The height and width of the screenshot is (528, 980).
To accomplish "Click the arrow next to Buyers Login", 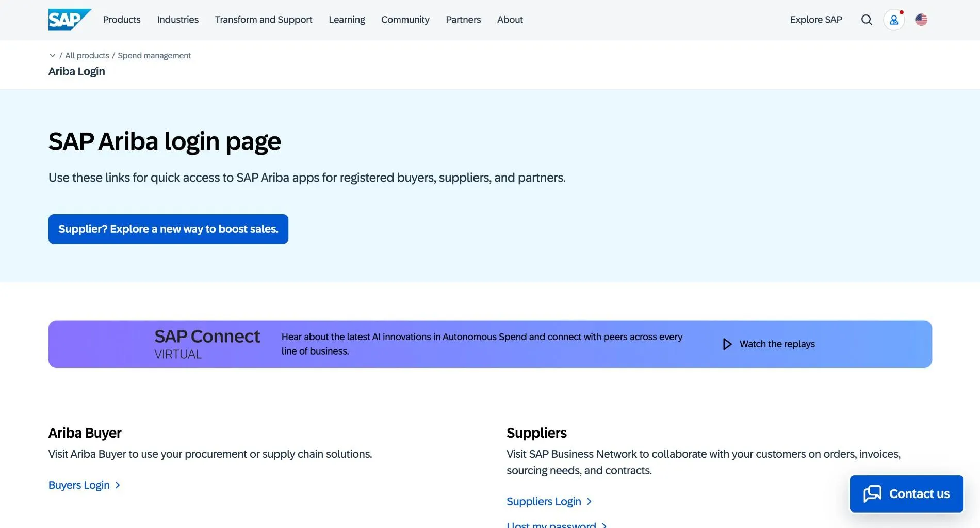I will pos(118,485).
